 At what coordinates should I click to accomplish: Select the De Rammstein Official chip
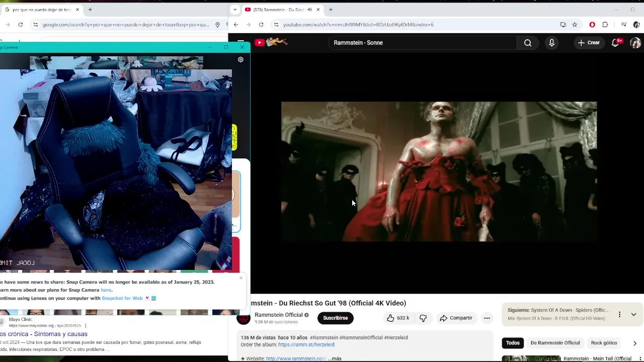555,343
